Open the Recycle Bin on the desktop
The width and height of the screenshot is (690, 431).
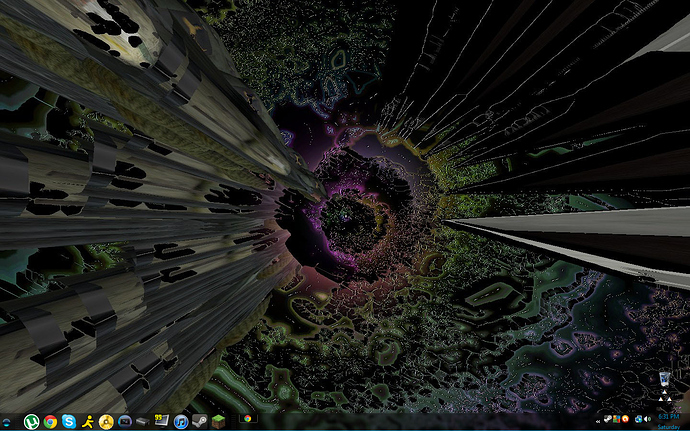pyautogui.click(x=666, y=381)
